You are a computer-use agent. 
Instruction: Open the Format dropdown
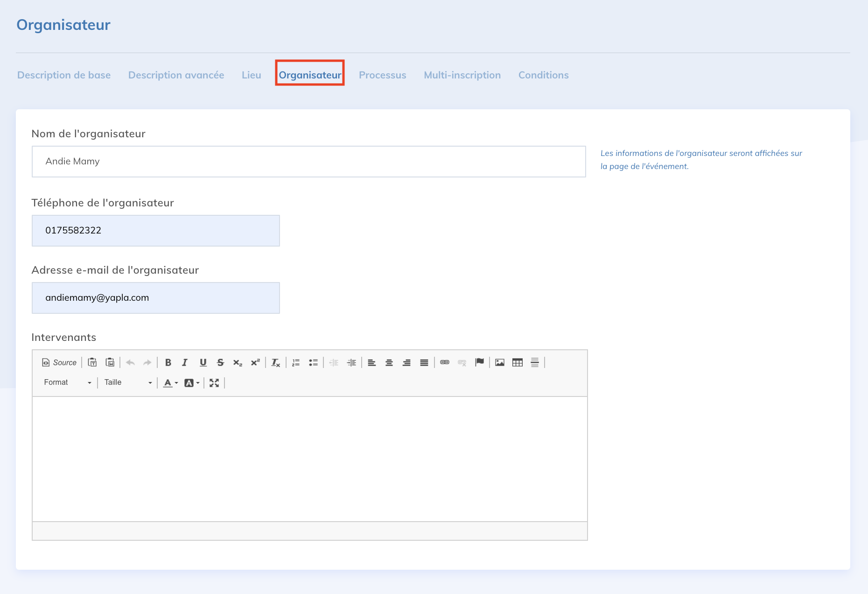tap(67, 382)
